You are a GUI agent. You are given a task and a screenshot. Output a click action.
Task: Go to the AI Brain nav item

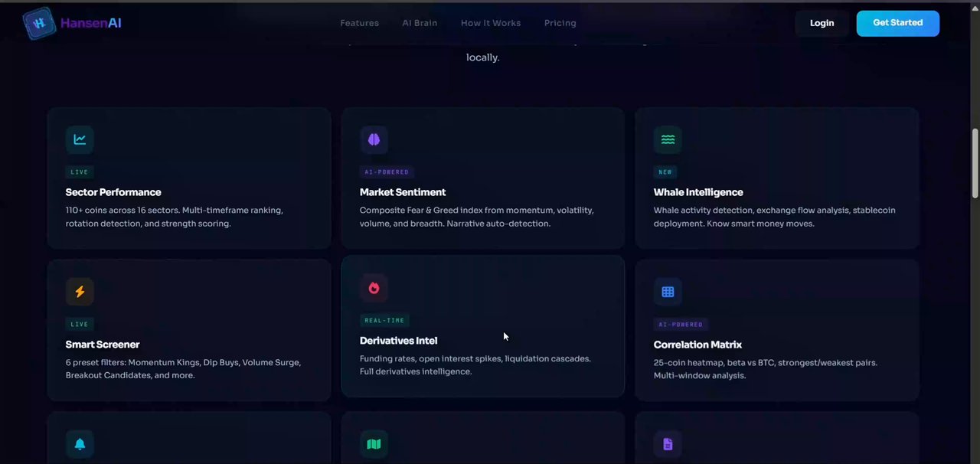coord(420,23)
